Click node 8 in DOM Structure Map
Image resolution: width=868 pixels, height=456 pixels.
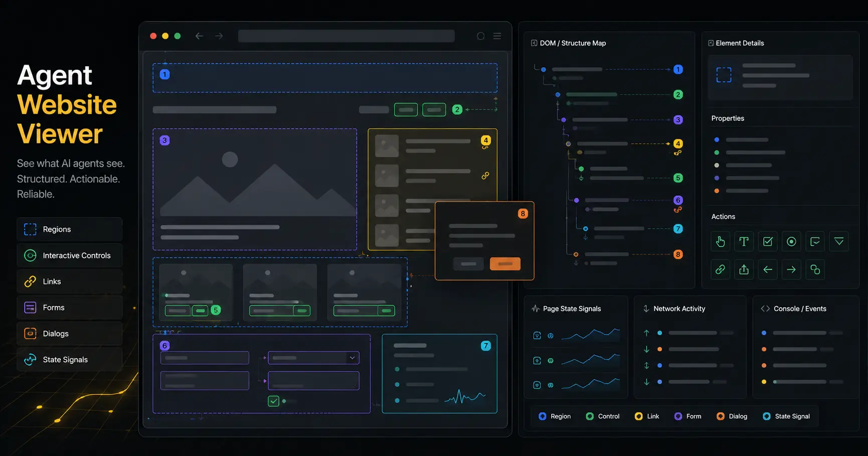pyautogui.click(x=678, y=254)
